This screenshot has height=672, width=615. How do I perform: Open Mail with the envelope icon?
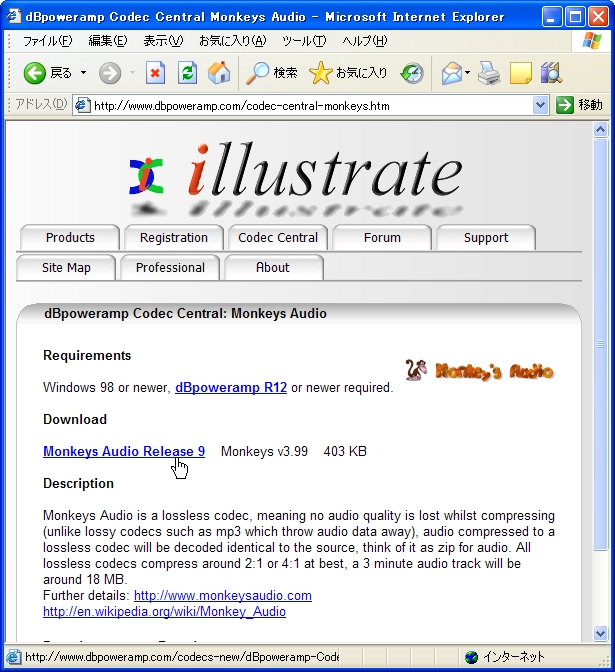coord(452,73)
